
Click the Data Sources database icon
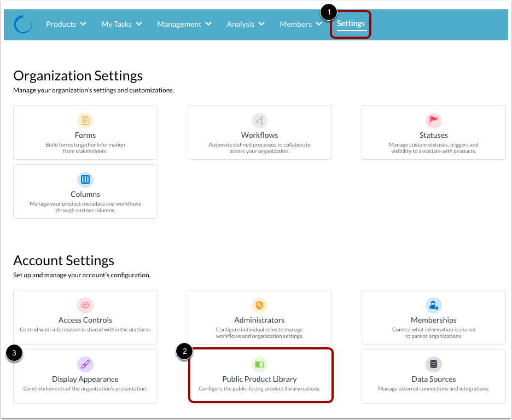tap(433, 364)
